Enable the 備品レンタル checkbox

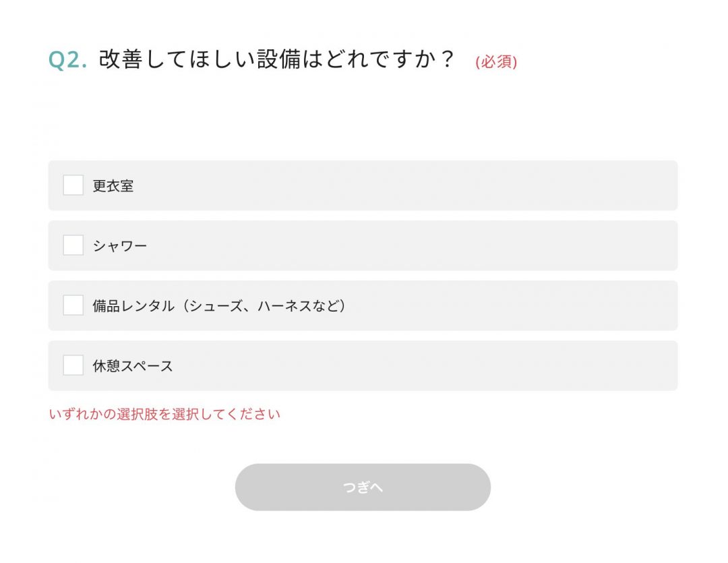coord(73,305)
